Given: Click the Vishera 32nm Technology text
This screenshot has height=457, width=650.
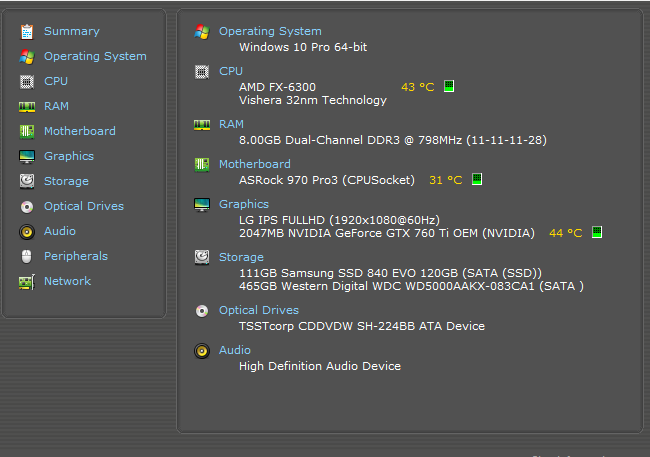Looking at the screenshot, I should [x=313, y=100].
